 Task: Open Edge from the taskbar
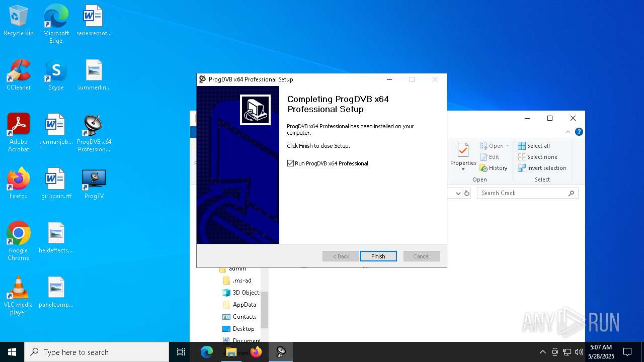(207, 352)
